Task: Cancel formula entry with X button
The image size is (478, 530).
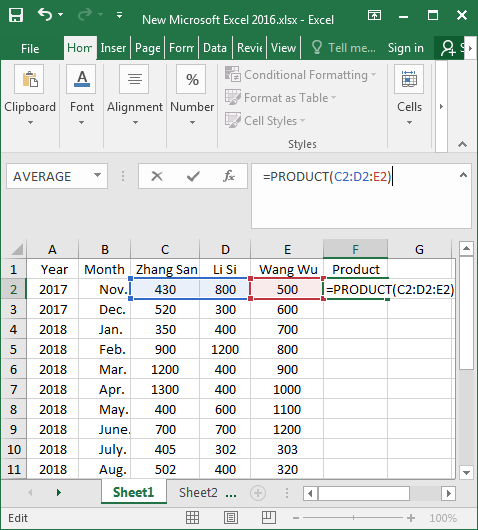Action: coord(157,176)
